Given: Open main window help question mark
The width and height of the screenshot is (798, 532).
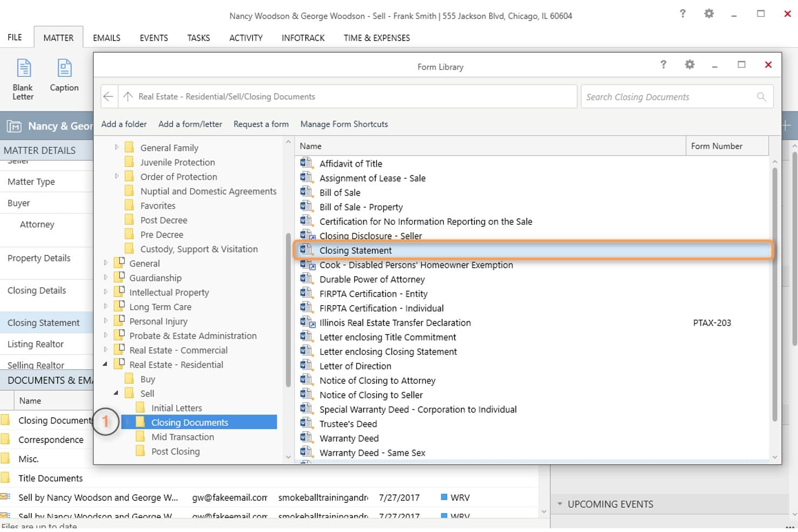Looking at the screenshot, I should point(683,14).
